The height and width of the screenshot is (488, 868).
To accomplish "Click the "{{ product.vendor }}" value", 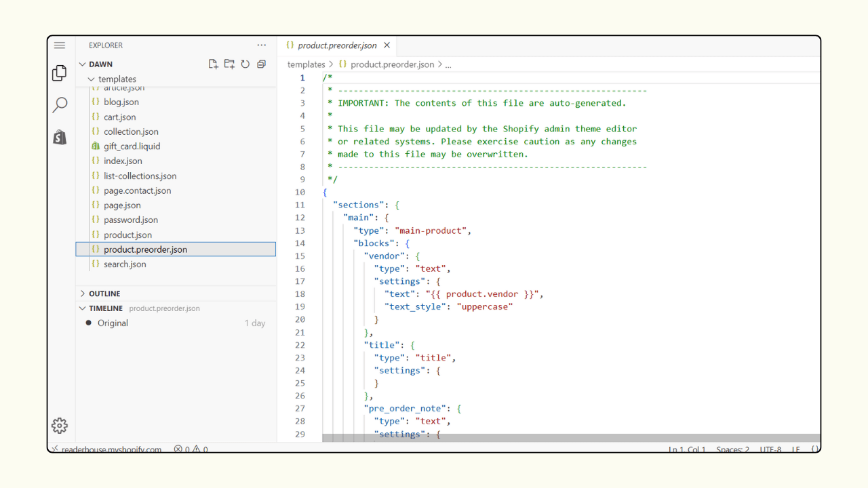I will (482, 294).
